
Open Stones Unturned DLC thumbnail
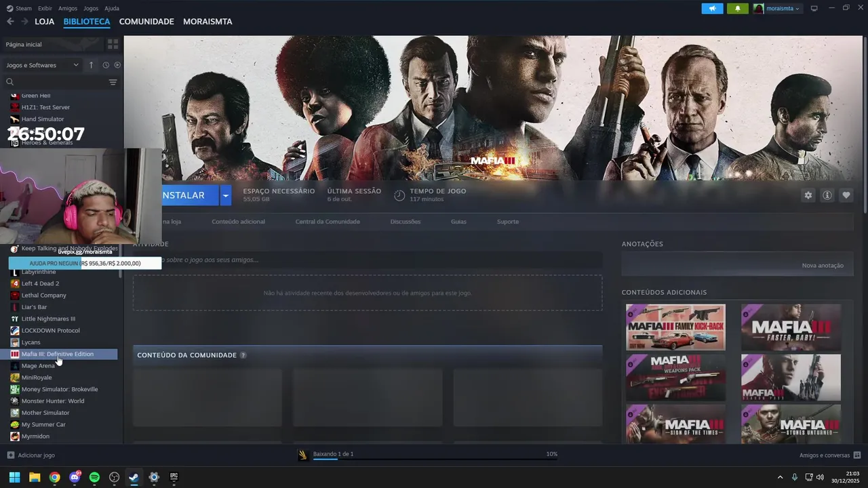[791, 424]
